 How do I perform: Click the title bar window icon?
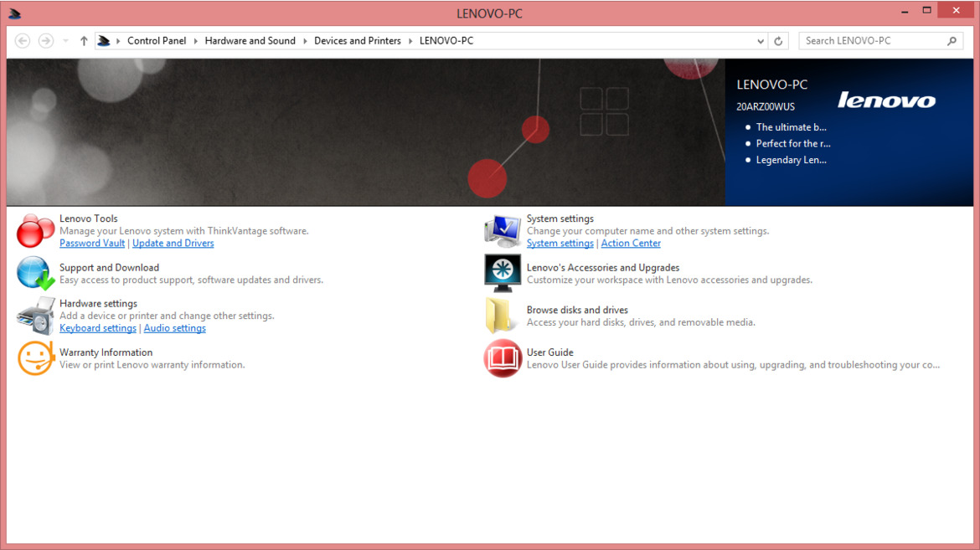tap(14, 13)
